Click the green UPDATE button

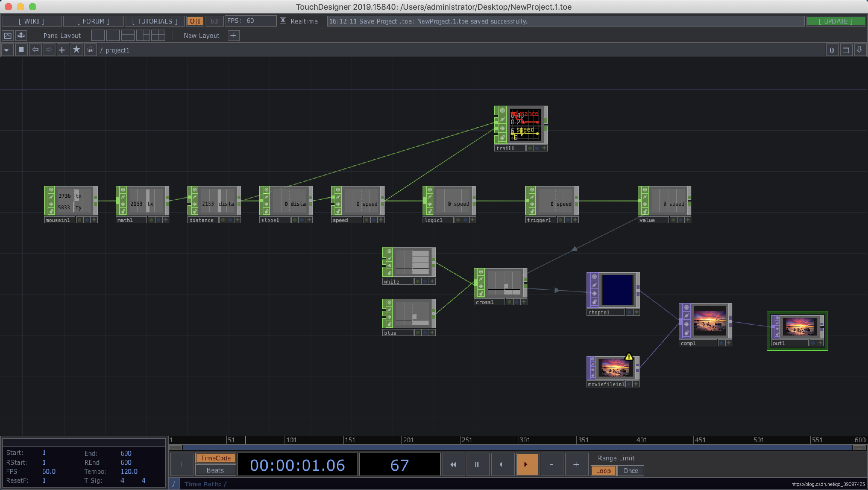pos(835,21)
